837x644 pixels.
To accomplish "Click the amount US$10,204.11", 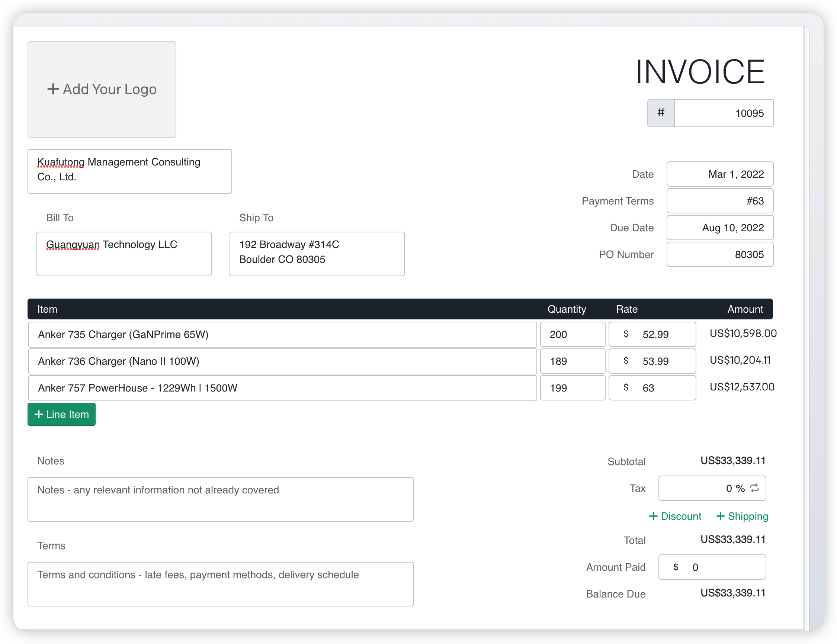I will point(740,360).
